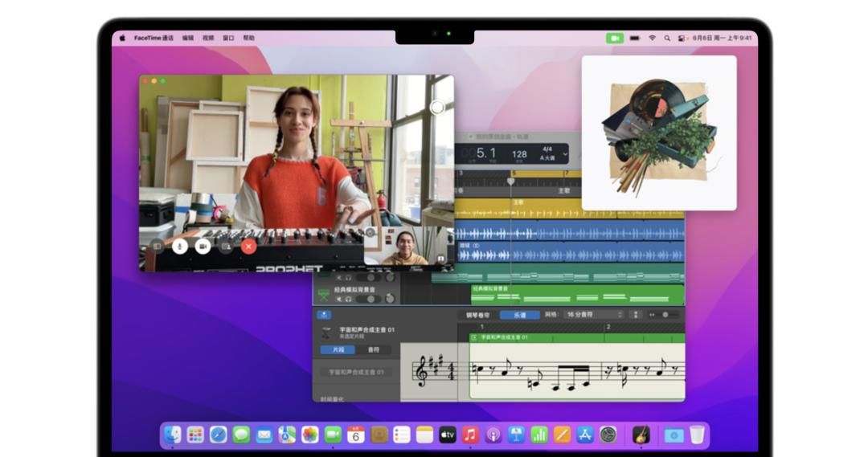This screenshot has height=457, width=868.
Task: Select the 片段 region tab
Action: click(x=338, y=349)
